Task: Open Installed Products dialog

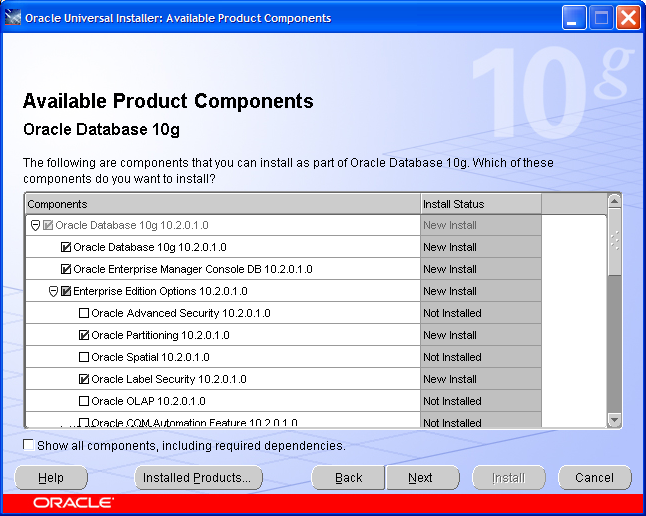Action: point(198,478)
